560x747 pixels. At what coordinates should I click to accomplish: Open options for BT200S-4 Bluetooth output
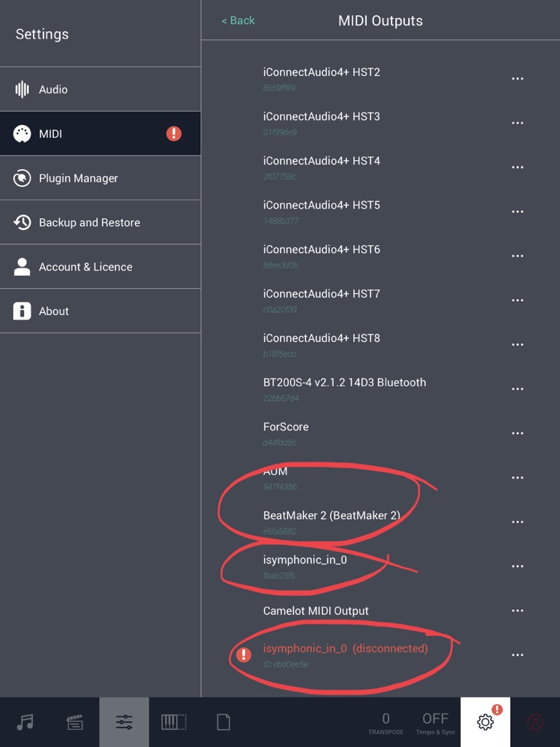point(518,389)
